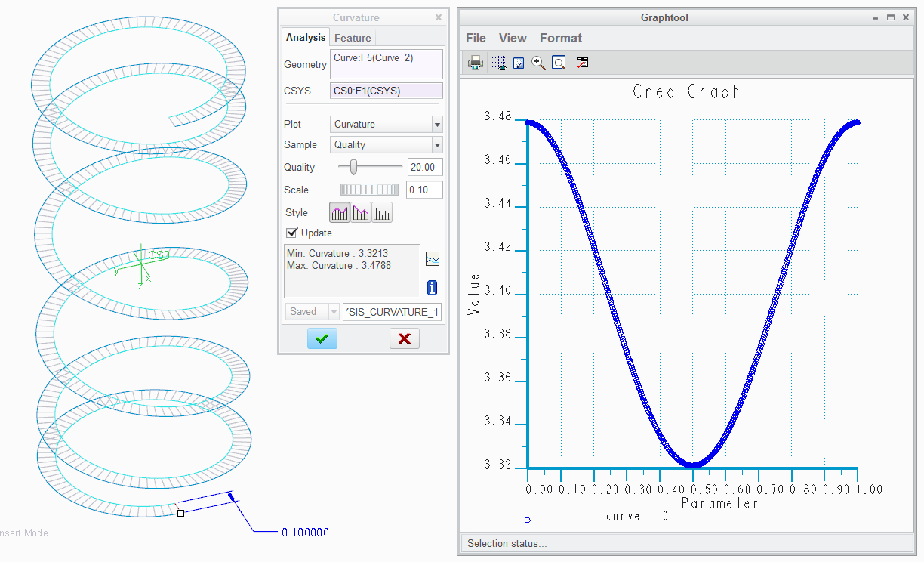The image size is (924, 562).
Task: Toggle the Update checkbox
Action: tap(291, 233)
